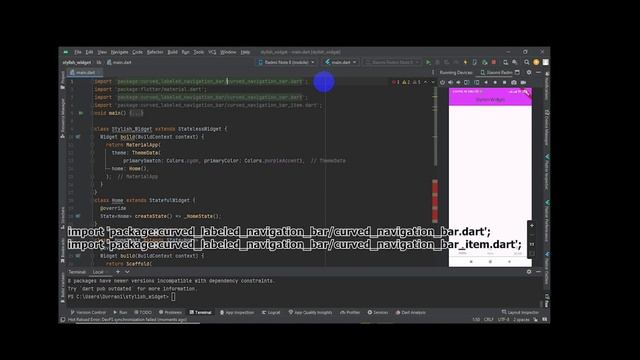Click the stylish_widget project breadcrumb
The image size is (640, 360).
coord(77,62)
